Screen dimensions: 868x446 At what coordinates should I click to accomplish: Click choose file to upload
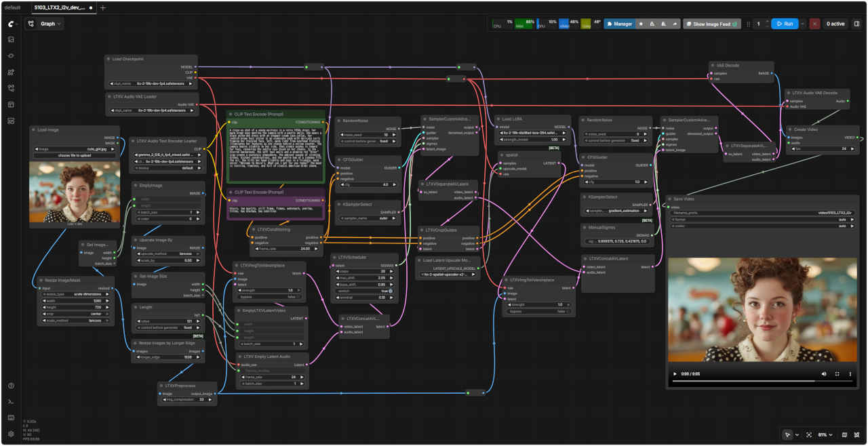[75, 155]
